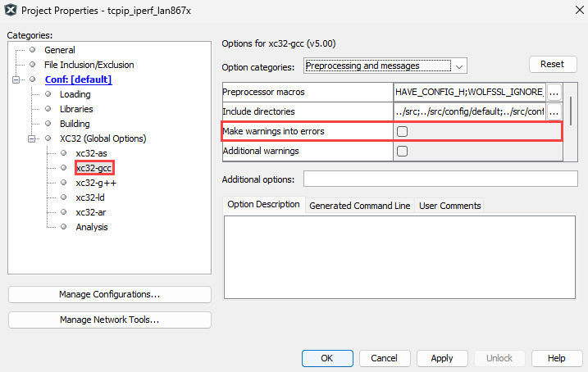Click Manage Configurations button
The image size is (588, 372).
tap(109, 294)
